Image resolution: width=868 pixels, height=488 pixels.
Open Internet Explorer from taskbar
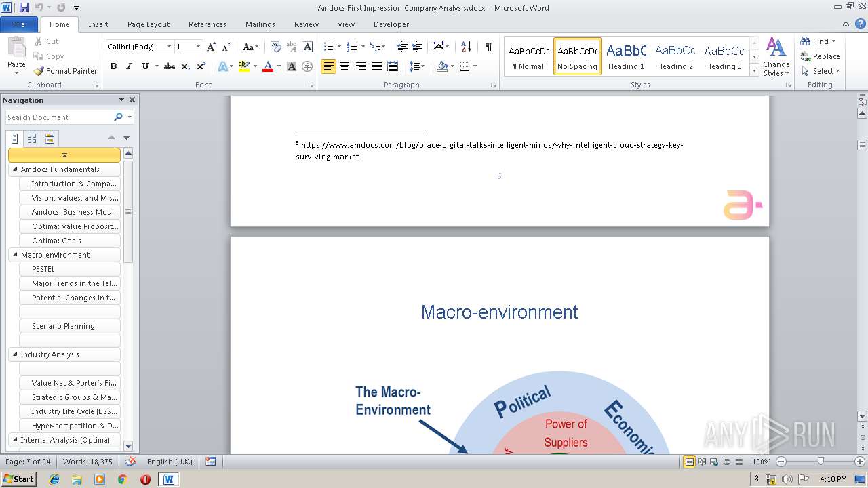[54, 479]
